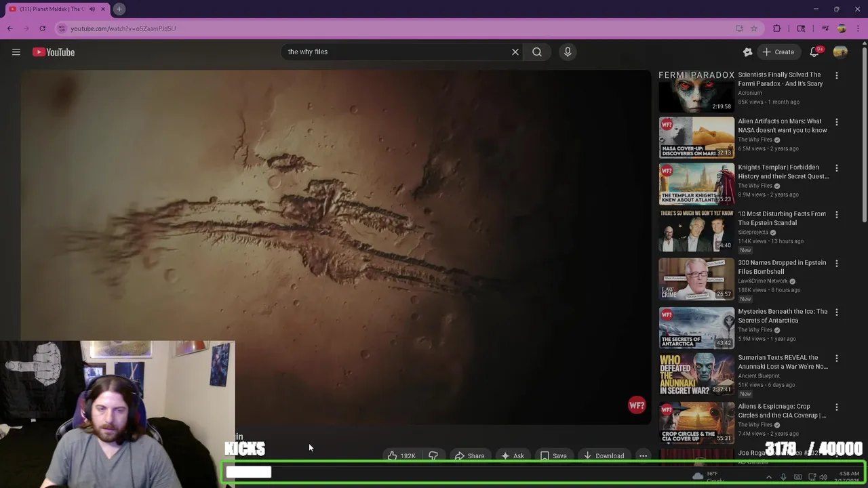Open options menu for Fermi Paradox video
The width and height of the screenshot is (868, 488).
pyautogui.click(x=837, y=76)
